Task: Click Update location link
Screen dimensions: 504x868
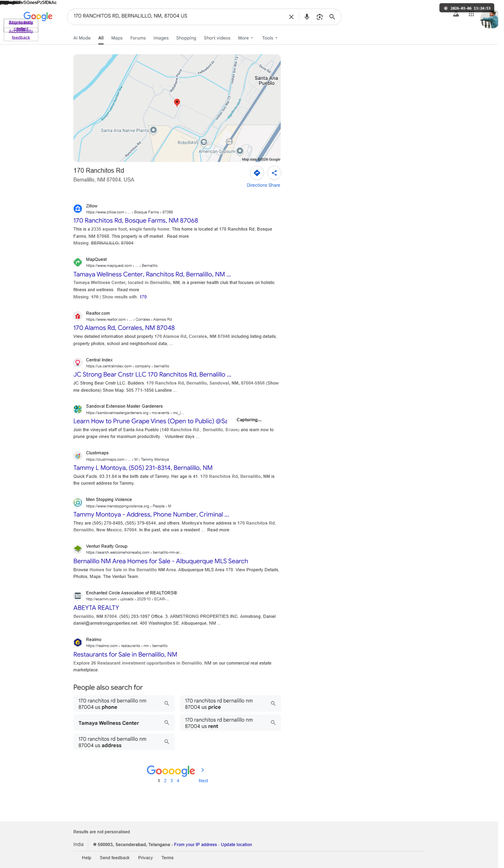Action: point(236,844)
